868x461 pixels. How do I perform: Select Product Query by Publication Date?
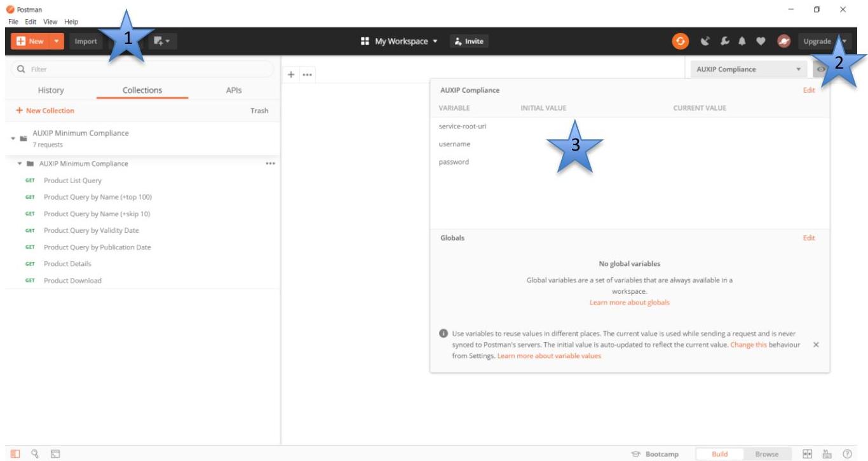pos(97,247)
